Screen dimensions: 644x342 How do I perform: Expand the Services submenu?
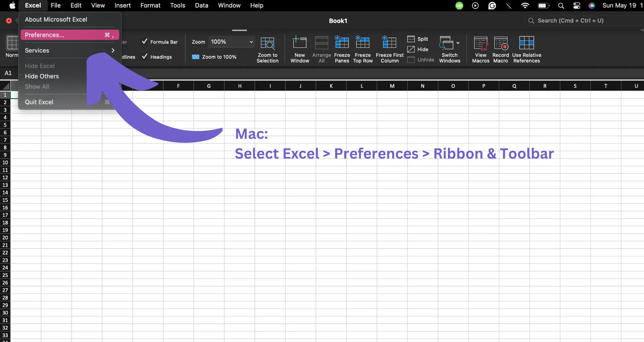click(70, 50)
